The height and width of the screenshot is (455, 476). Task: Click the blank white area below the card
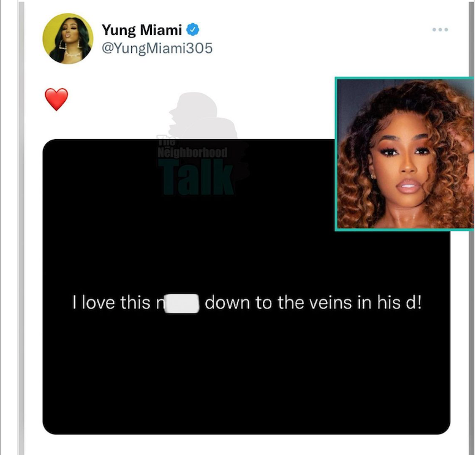tap(246, 445)
